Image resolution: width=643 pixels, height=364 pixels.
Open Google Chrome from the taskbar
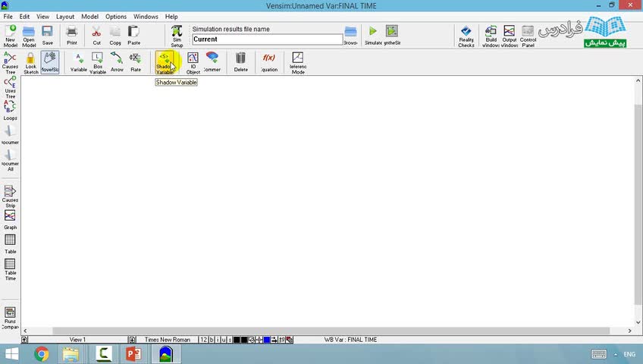click(x=42, y=353)
